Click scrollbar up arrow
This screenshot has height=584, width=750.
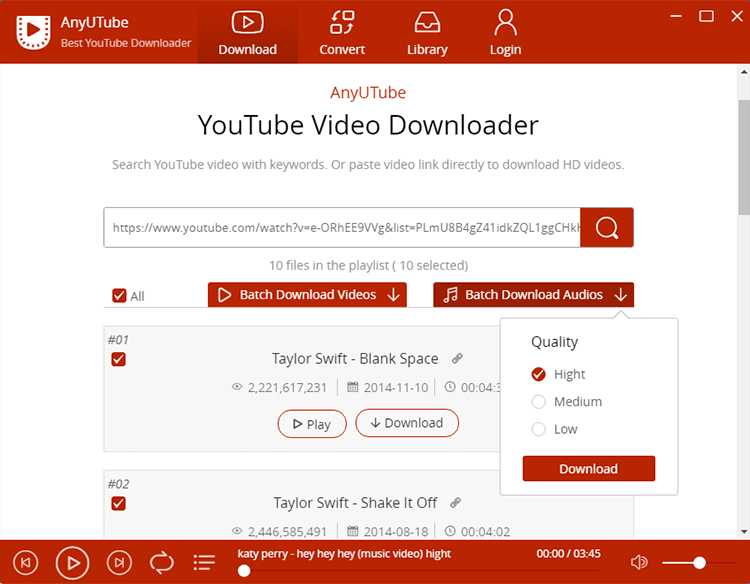tap(744, 72)
